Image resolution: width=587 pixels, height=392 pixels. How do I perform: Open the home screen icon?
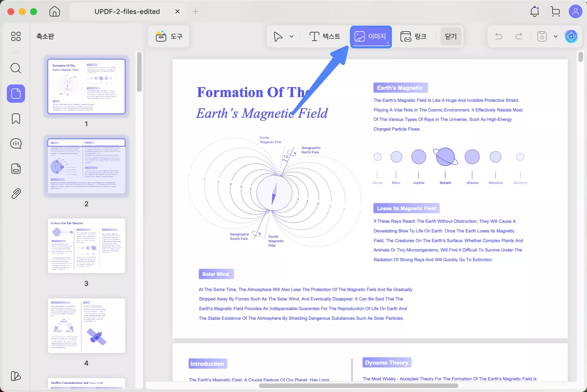[x=54, y=11]
